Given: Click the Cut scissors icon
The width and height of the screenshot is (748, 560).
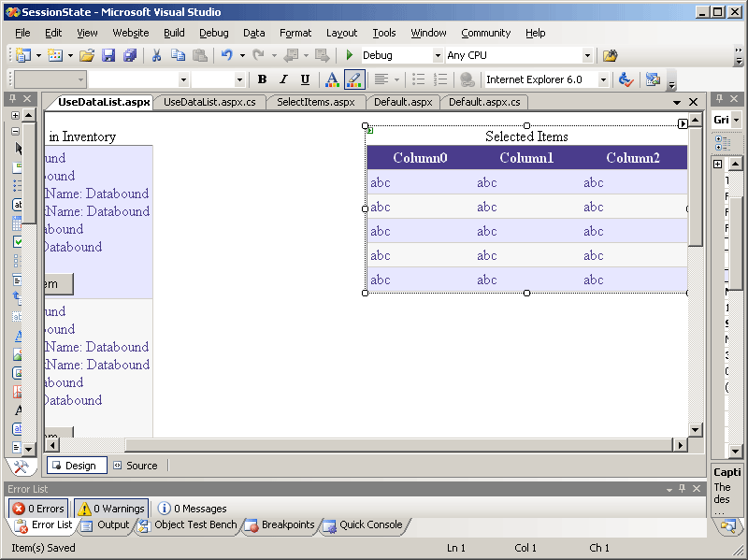Looking at the screenshot, I should click(157, 56).
